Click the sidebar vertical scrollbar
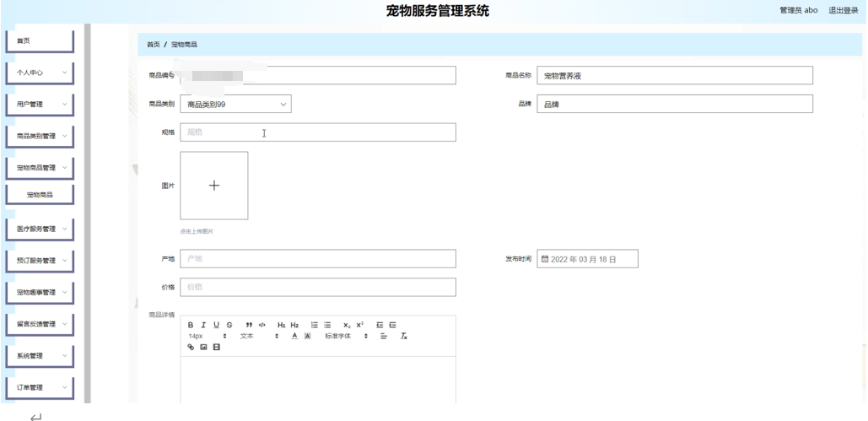This screenshot has width=868, height=421. click(x=87, y=213)
